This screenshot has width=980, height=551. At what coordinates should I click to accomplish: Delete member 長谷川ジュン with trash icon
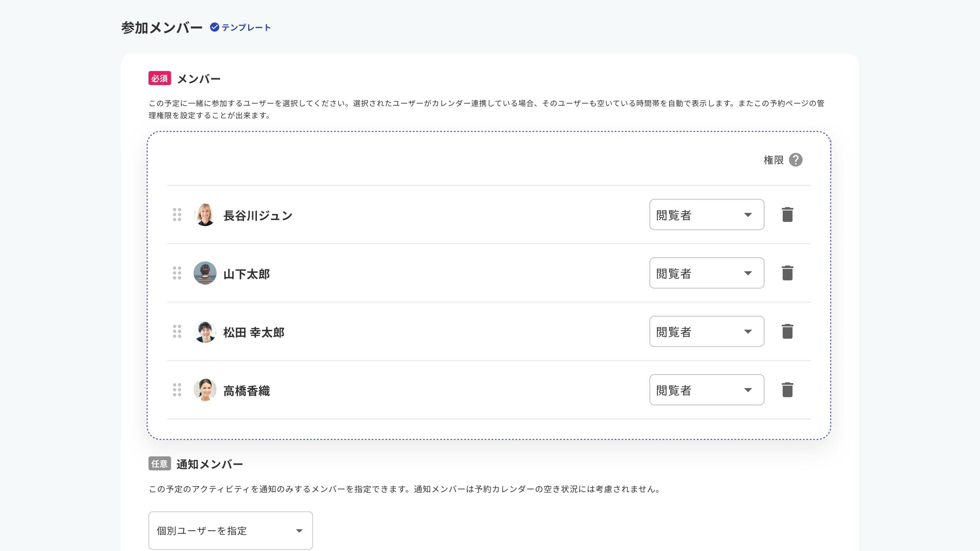(787, 215)
